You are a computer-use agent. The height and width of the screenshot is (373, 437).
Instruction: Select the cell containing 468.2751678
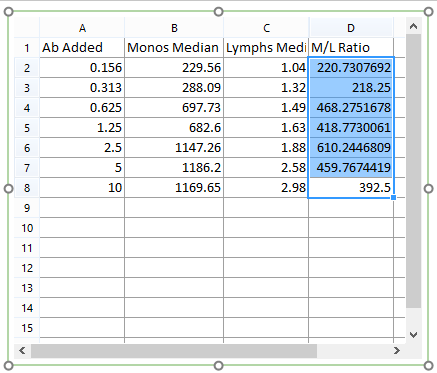(351, 108)
